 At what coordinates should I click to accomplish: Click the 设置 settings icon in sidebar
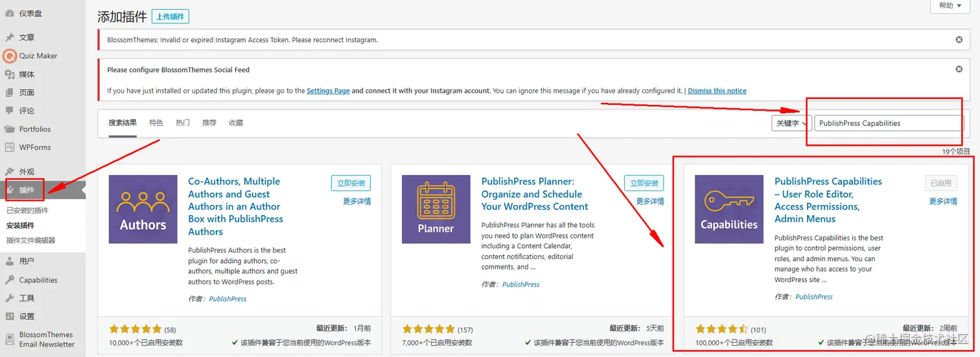tap(10, 316)
